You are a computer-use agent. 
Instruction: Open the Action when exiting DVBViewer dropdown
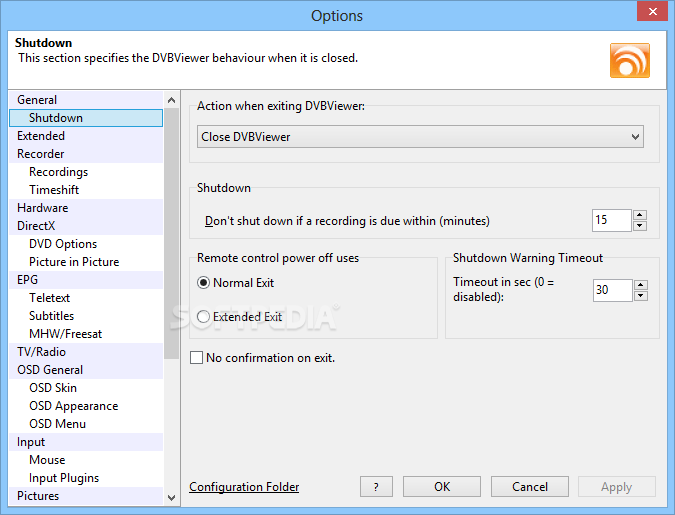pos(420,137)
